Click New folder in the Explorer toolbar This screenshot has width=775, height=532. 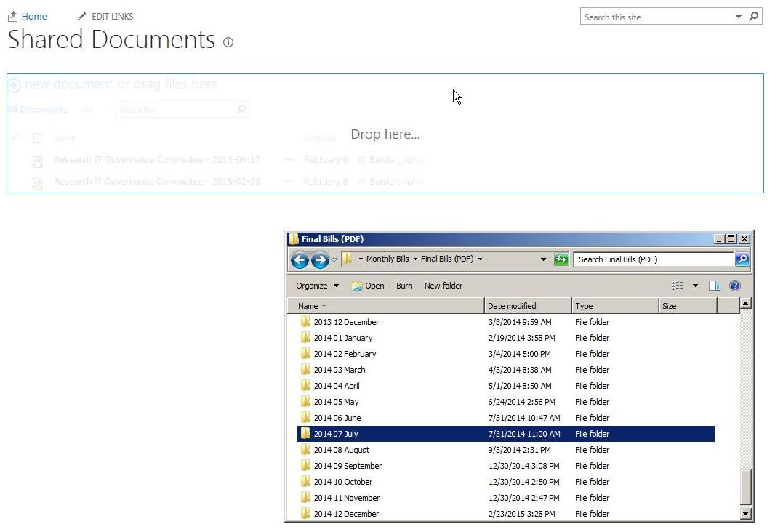pos(443,286)
